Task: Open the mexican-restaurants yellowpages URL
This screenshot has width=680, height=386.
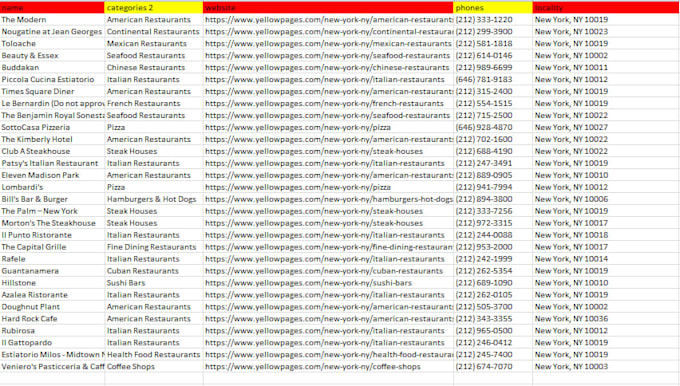Action: click(x=328, y=43)
